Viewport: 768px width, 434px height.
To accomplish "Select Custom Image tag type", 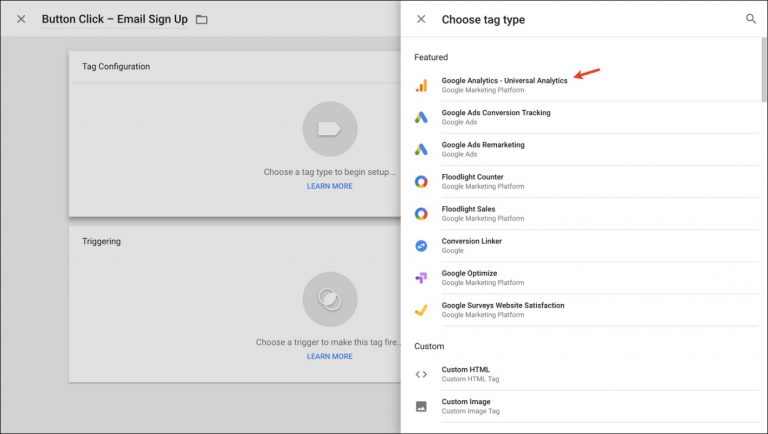I will click(x=467, y=402).
